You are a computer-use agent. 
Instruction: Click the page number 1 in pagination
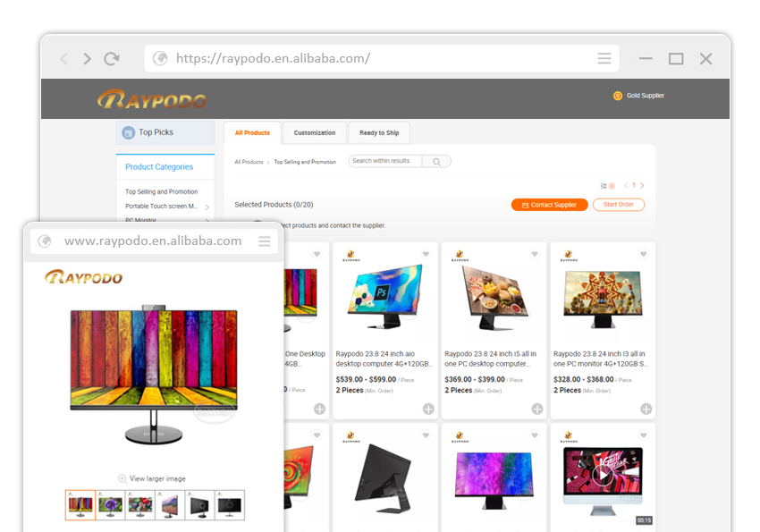pyautogui.click(x=634, y=185)
